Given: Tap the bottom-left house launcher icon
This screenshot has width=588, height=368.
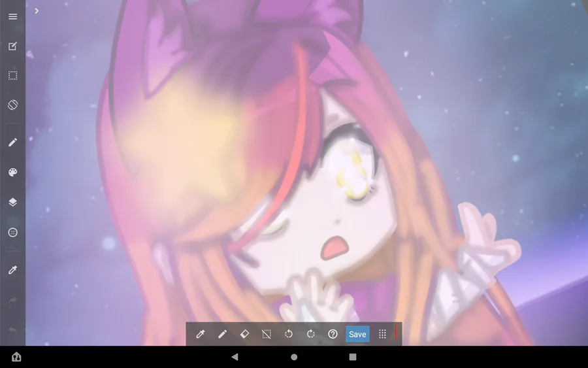Looking at the screenshot, I should click(x=16, y=357).
